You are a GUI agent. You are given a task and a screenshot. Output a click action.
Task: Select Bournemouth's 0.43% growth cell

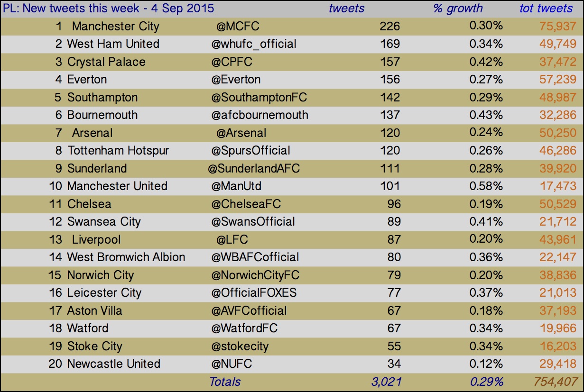point(486,115)
